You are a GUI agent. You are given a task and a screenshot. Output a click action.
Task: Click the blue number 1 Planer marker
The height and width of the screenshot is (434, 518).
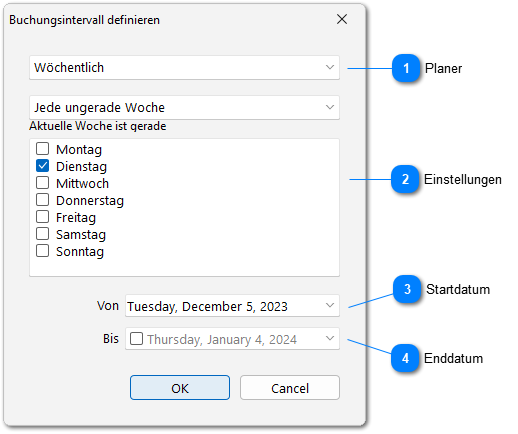[406, 68]
